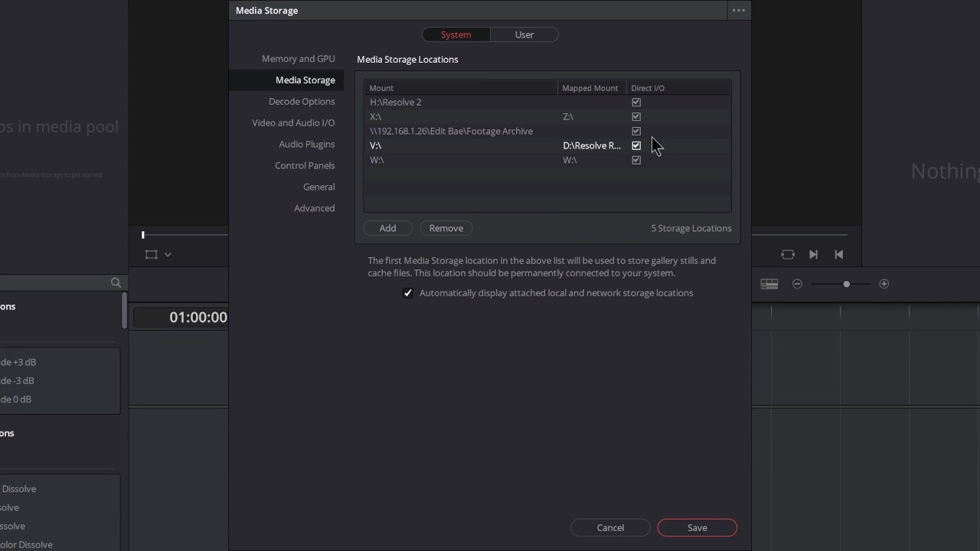Click the Mapped Mount column header
980x551 pixels.
tap(592, 88)
